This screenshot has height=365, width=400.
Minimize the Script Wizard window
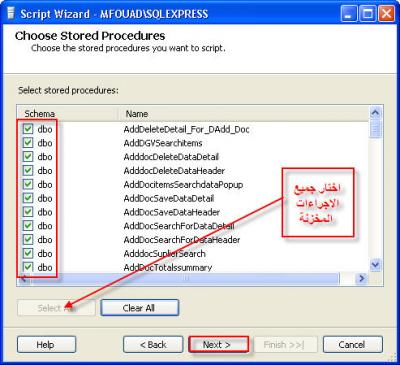point(349,14)
